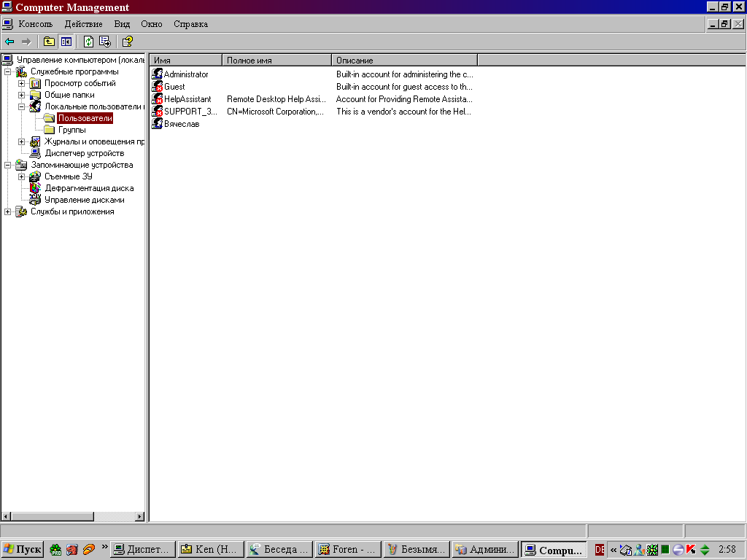747x560 pixels.
Task: Select the Группы folder in tree
Action: pos(71,130)
